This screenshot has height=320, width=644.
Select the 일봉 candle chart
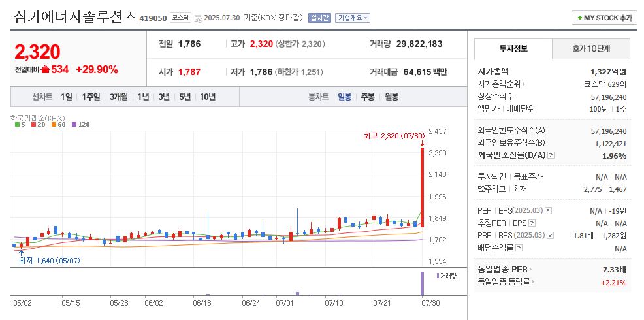pos(344,97)
